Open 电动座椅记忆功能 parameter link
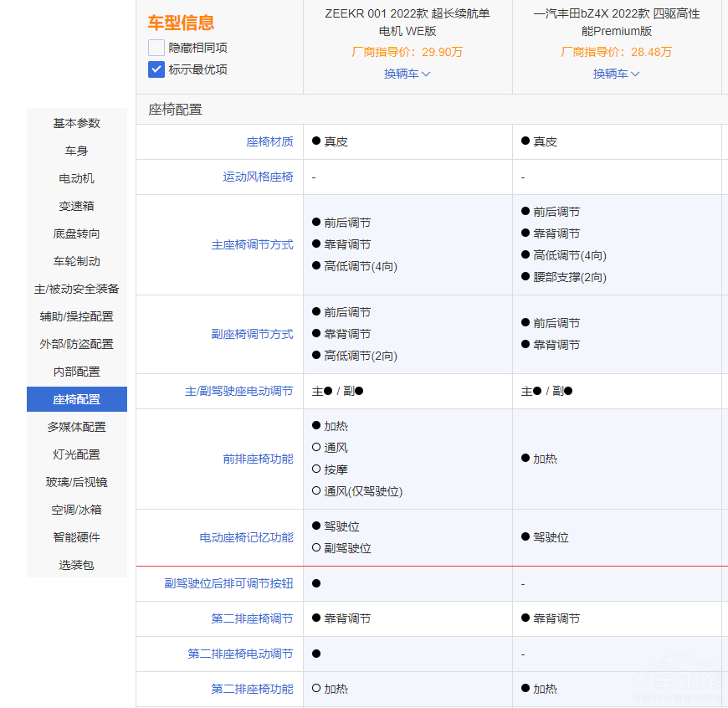728x708 pixels. pyautogui.click(x=246, y=537)
